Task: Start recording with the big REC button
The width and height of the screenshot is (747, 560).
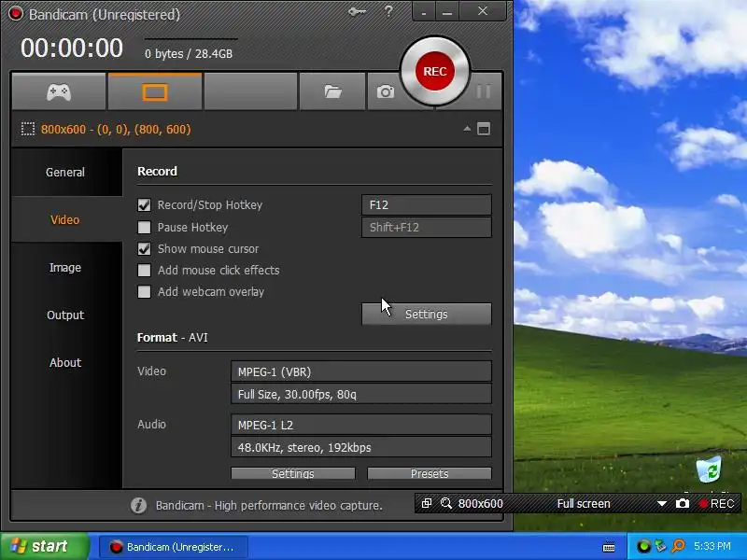Action: coord(435,72)
